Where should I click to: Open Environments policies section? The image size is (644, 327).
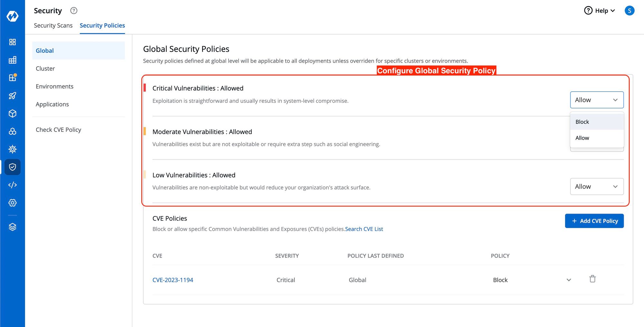(x=79, y=86)
